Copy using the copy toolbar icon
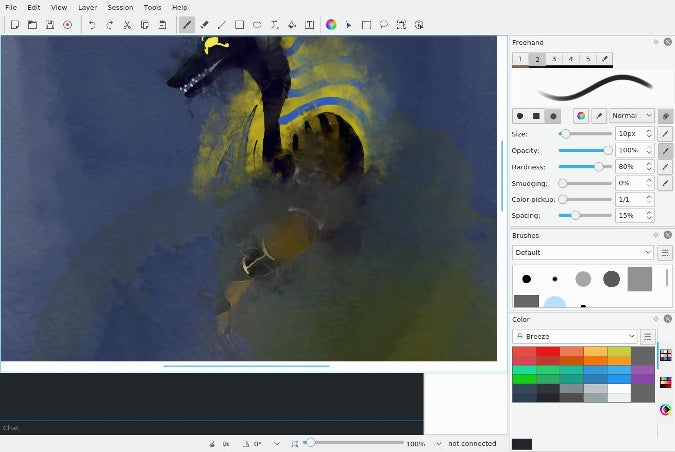 tap(145, 25)
